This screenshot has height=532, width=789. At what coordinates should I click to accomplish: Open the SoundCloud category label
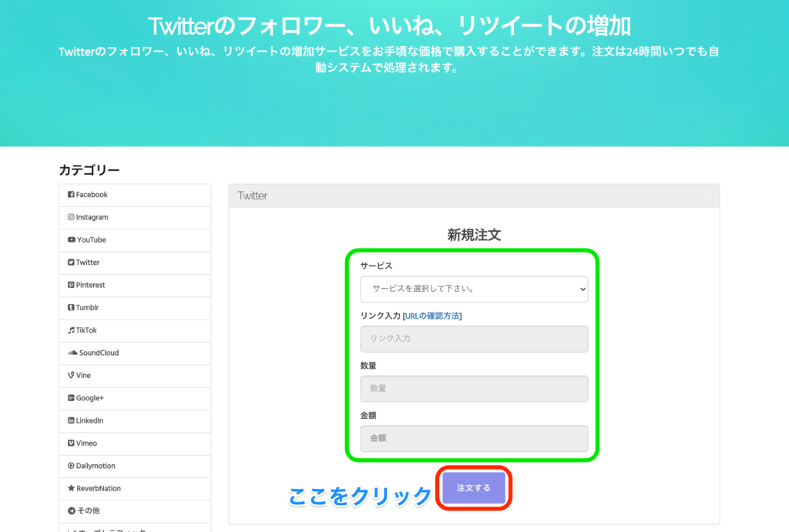click(x=99, y=353)
